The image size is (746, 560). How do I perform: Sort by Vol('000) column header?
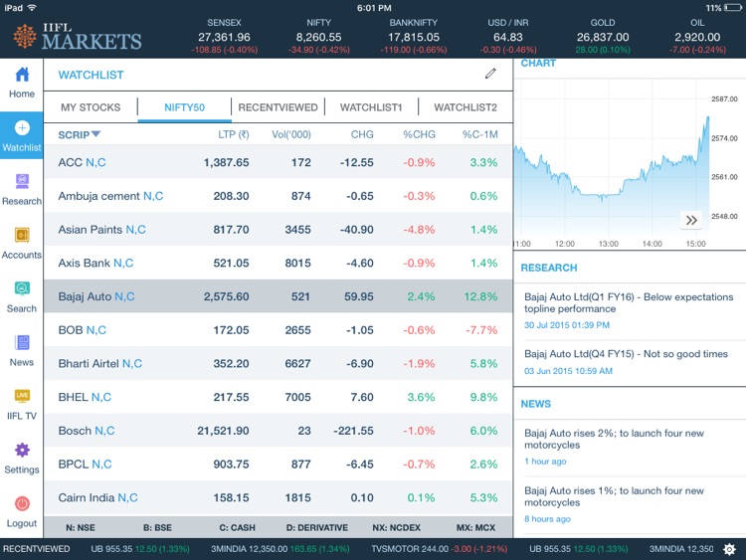pos(291,134)
